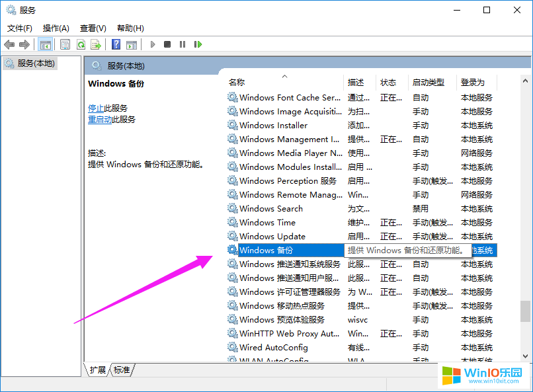Click the gear icon beside Windows 备份
The height and width of the screenshot is (392, 533).
(x=233, y=251)
